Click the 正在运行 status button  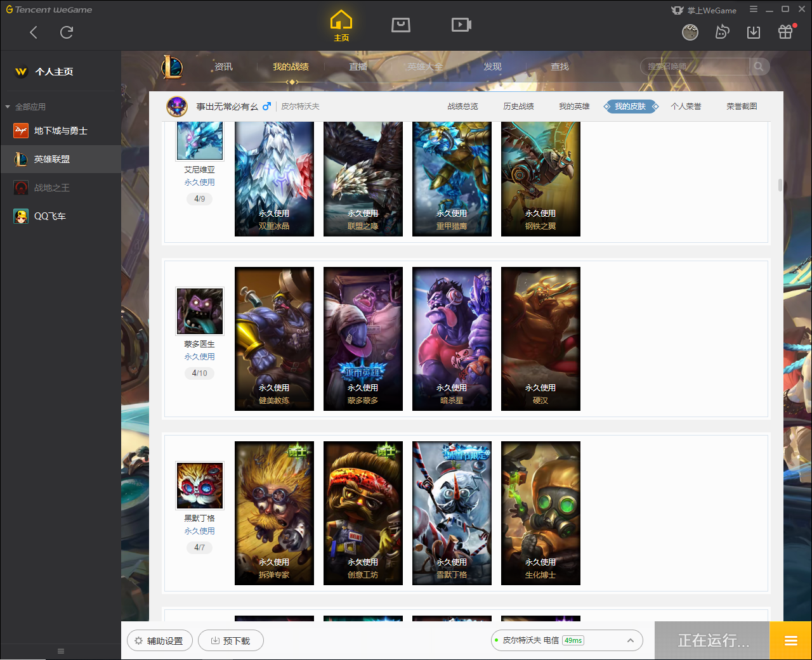(x=712, y=640)
